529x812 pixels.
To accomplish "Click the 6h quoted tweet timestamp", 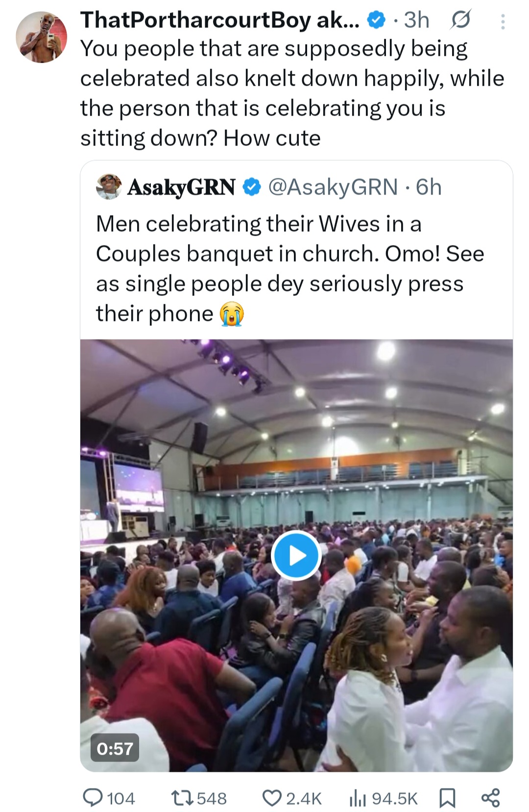I will [429, 187].
